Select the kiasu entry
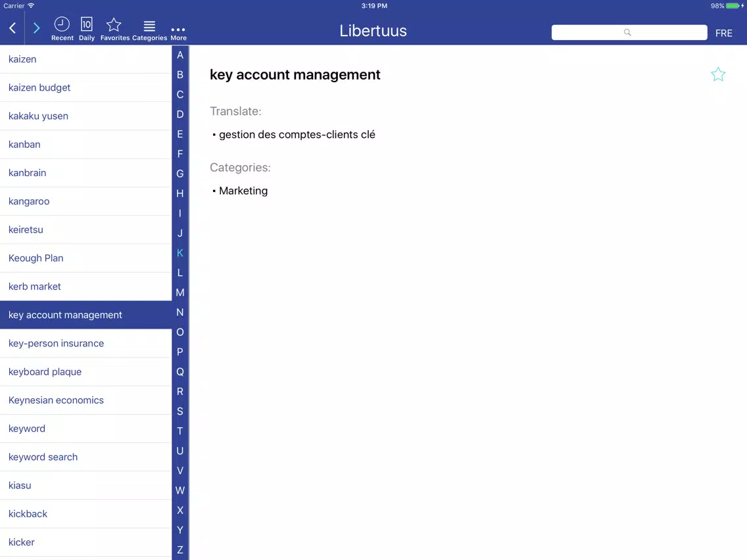Screen dimensions: 747x560 (85, 485)
